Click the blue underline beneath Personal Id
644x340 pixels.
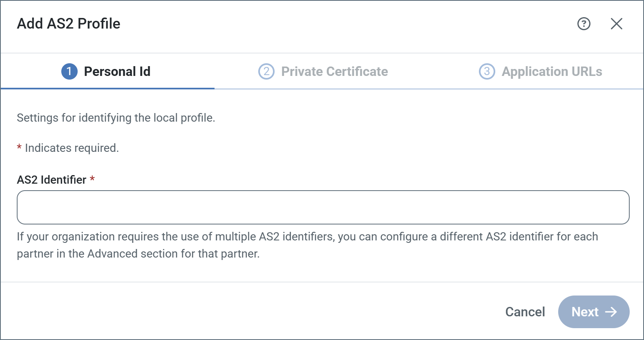[x=107, y=88]
